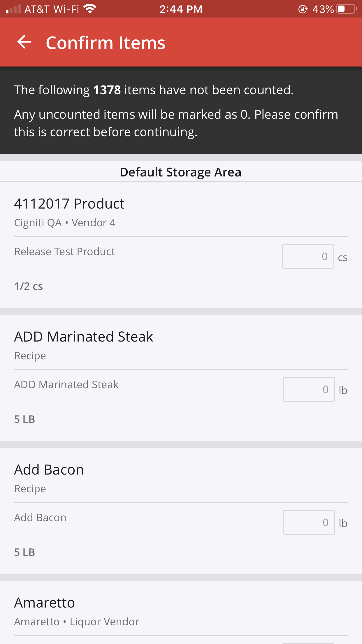
Task: Click the Release Test Product quantity field
Action: click(x=308, y=256)
